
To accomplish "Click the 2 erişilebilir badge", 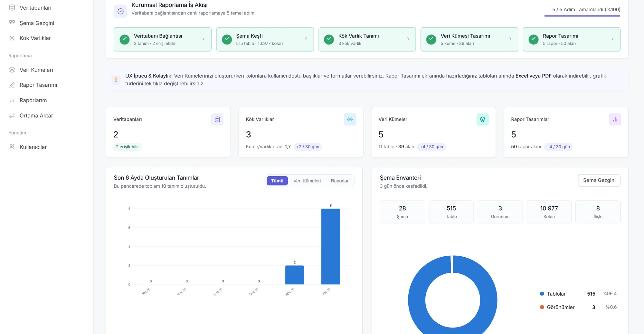I will coord(128,147).
